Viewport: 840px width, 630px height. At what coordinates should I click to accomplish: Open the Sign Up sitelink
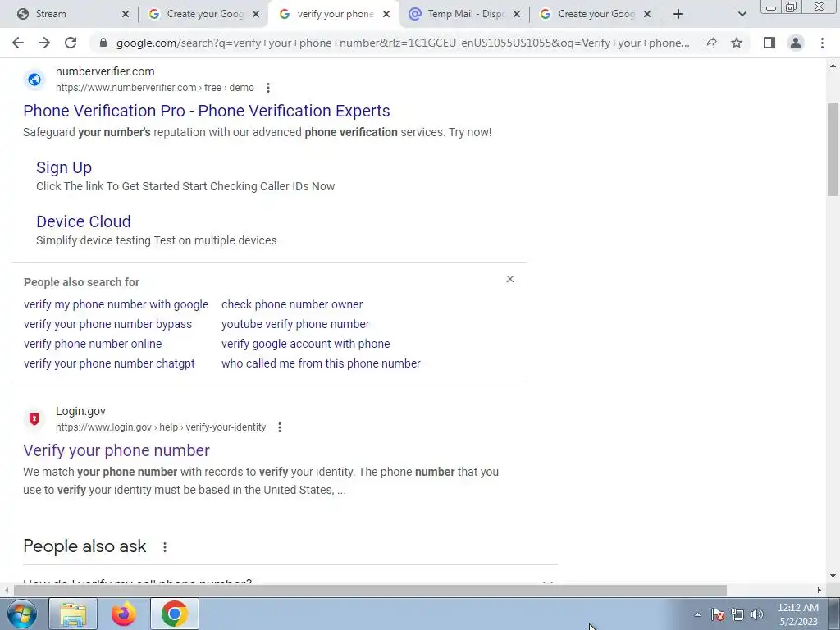coord(64,167)
